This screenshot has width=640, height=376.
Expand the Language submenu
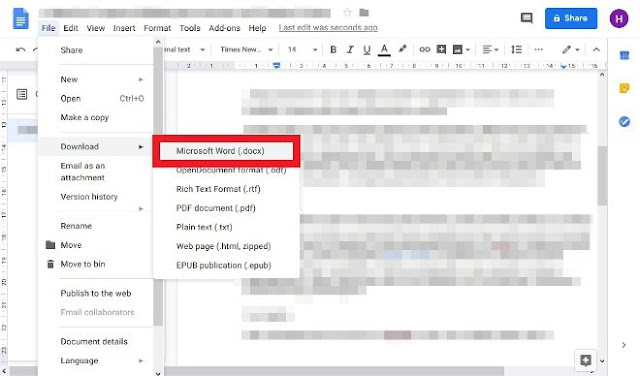pyautogui.click(x=96, y=360)
